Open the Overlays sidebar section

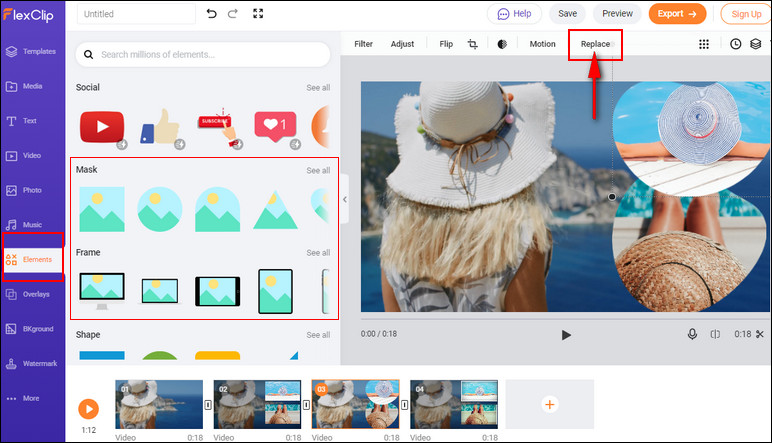click(x=28, y=294)
